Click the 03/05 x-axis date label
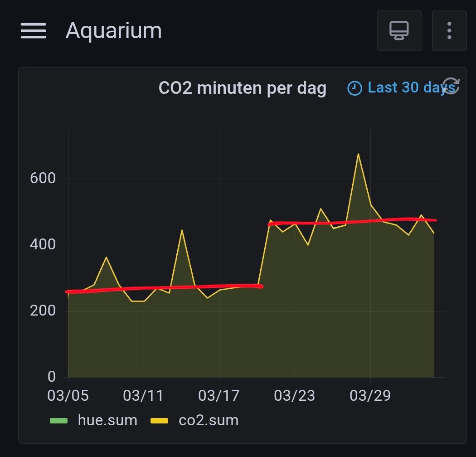This screenshot has height=457, width=476. 68,396
